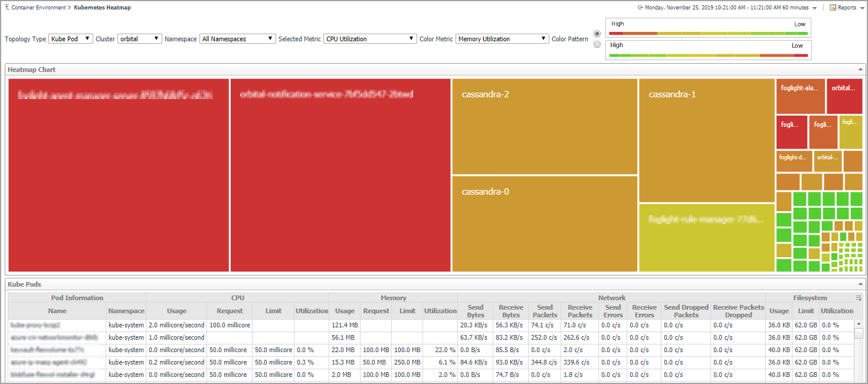Expand the time range 60 minutes dropdown
868x384 pixels.
click(814, 8)
